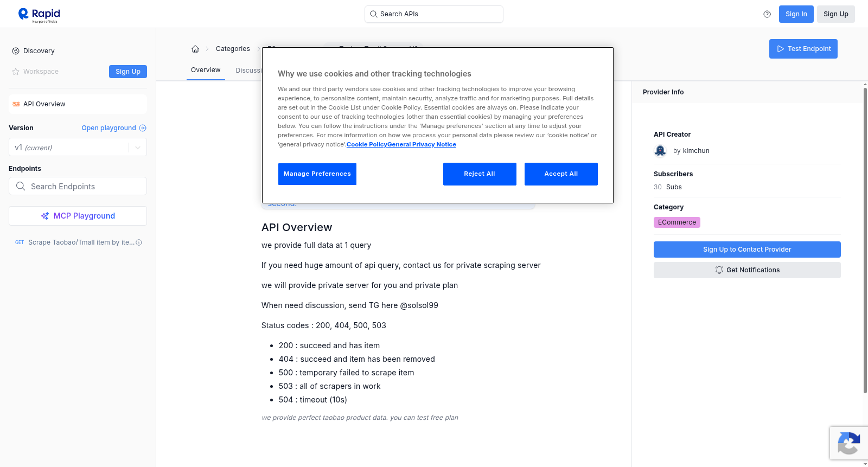The height and width of the screenshot is (467, 868).
Task: Click Manage Preferences in cookie dialog
Action: click(317, 174)
